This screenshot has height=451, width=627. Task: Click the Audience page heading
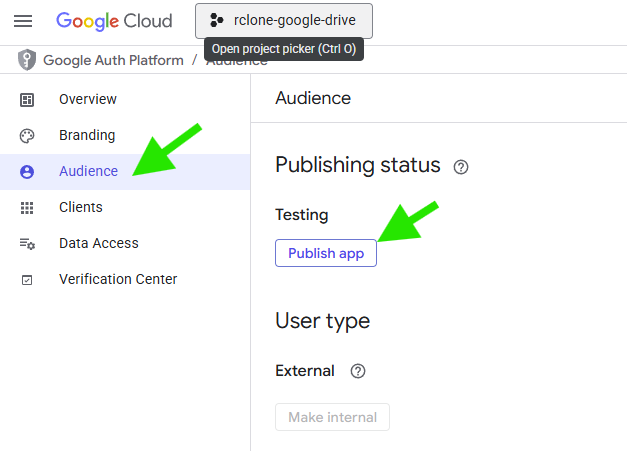(313, 98)
